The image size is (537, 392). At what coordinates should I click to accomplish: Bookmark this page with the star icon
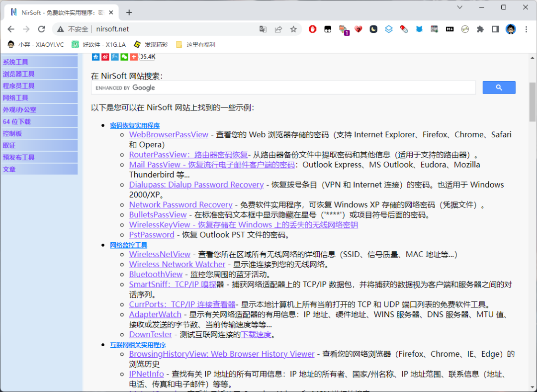(x=293, y=29)
